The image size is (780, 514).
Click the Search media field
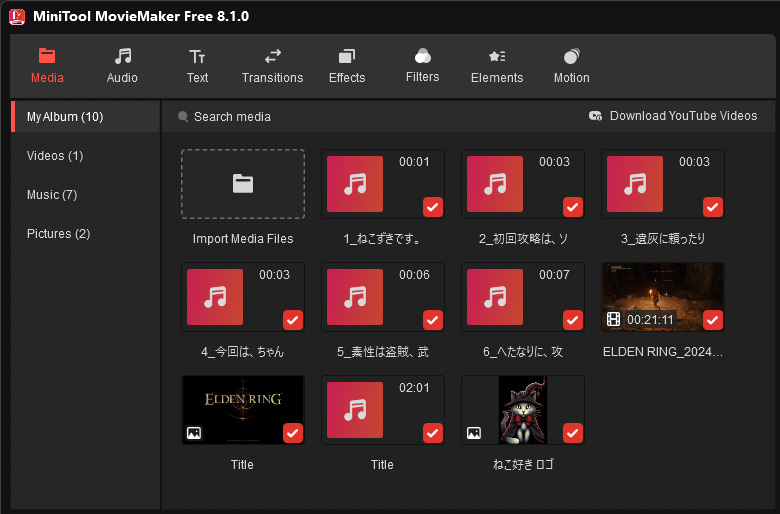click(232, 116)
